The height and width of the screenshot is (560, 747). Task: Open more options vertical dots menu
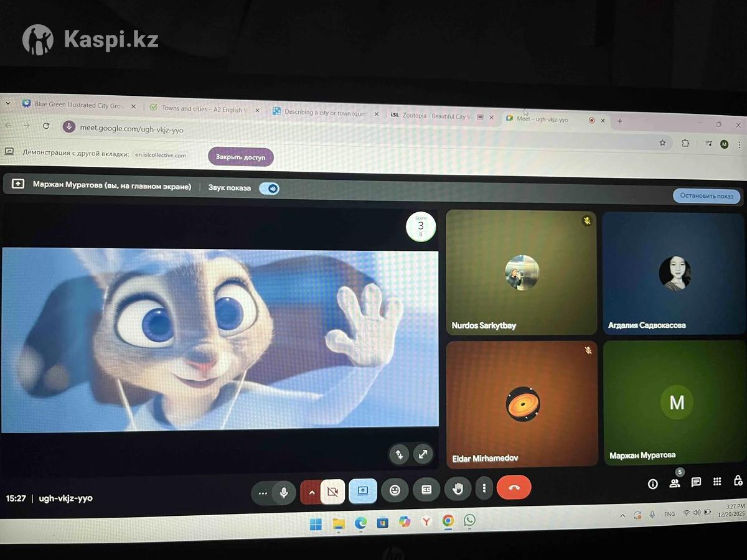pos(484,488)
